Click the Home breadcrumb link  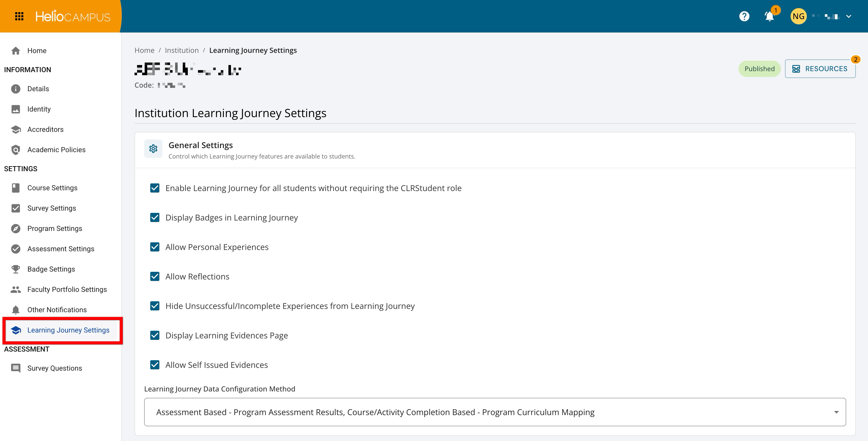point(145,50)
